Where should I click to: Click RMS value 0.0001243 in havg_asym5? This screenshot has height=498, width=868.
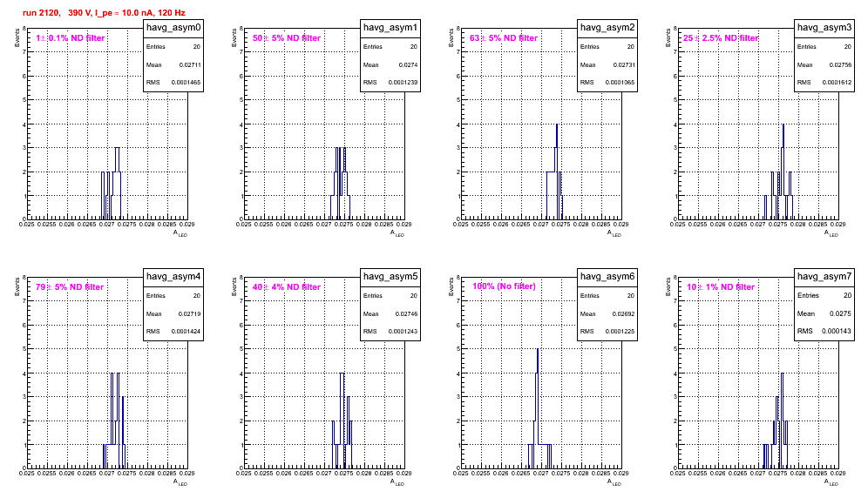(403, 332)
